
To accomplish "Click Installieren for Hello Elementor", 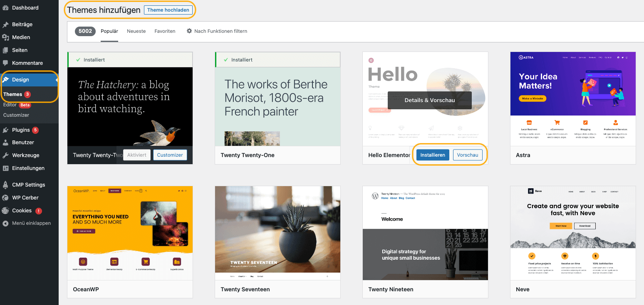I will tap(433, 155).
